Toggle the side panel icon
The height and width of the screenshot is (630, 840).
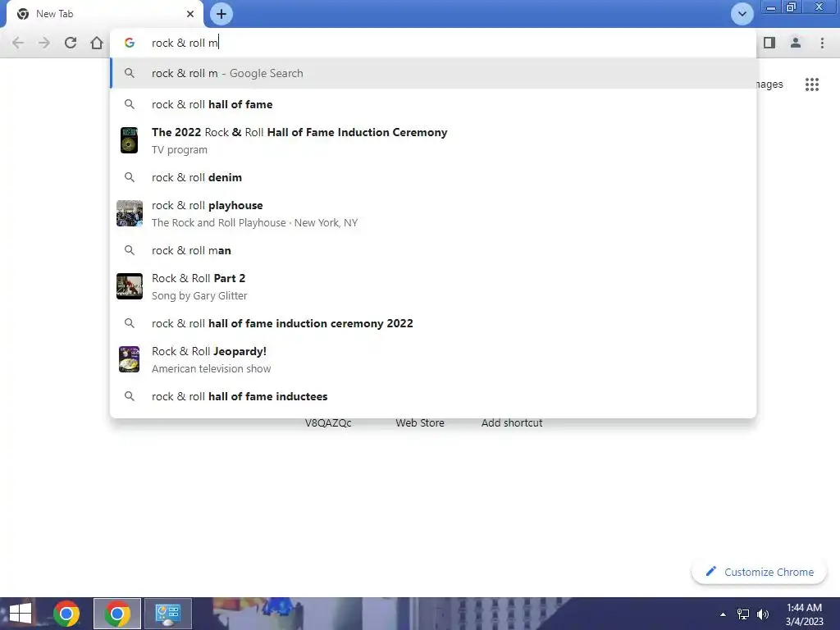tap(769, 43)
